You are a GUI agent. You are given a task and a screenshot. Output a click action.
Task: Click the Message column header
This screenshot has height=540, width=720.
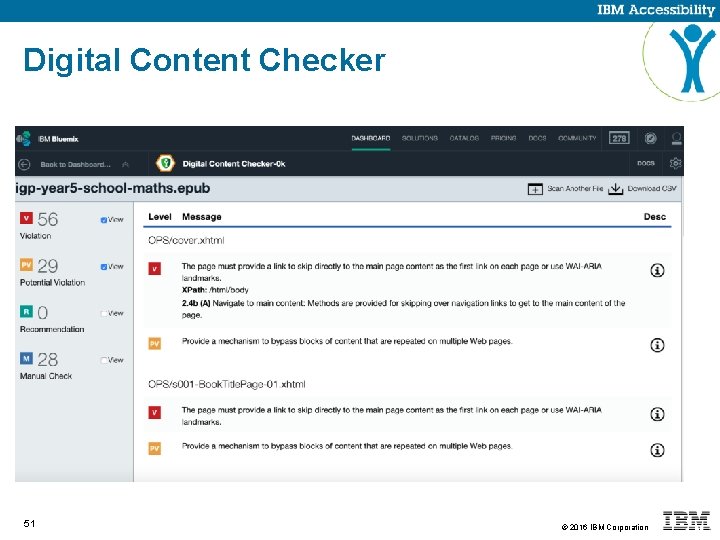tap(202, 217)
